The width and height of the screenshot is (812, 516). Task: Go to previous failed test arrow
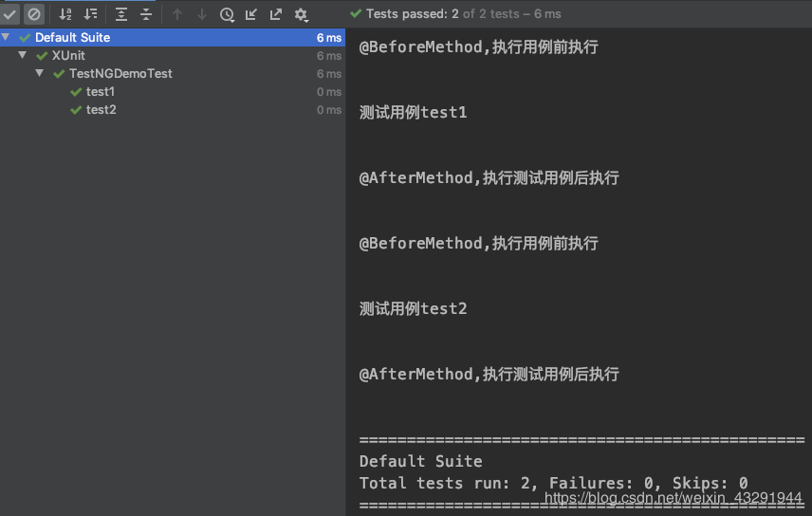tap(177, 14)
